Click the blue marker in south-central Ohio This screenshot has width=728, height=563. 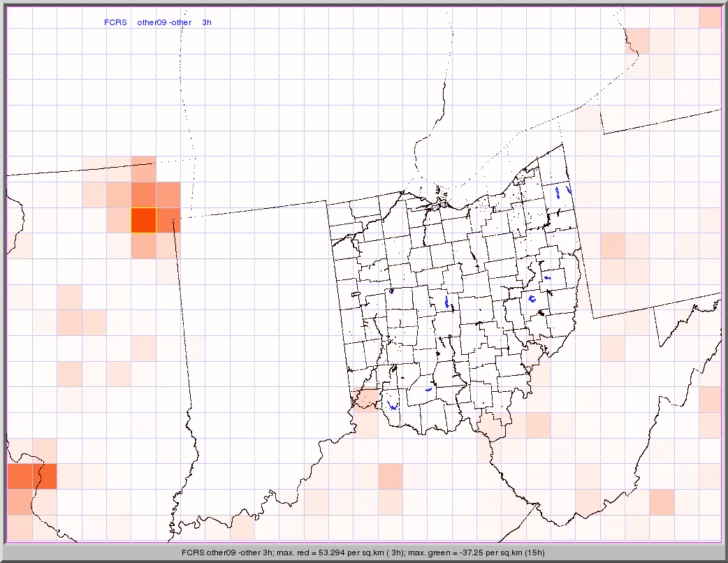click(428, 389)
